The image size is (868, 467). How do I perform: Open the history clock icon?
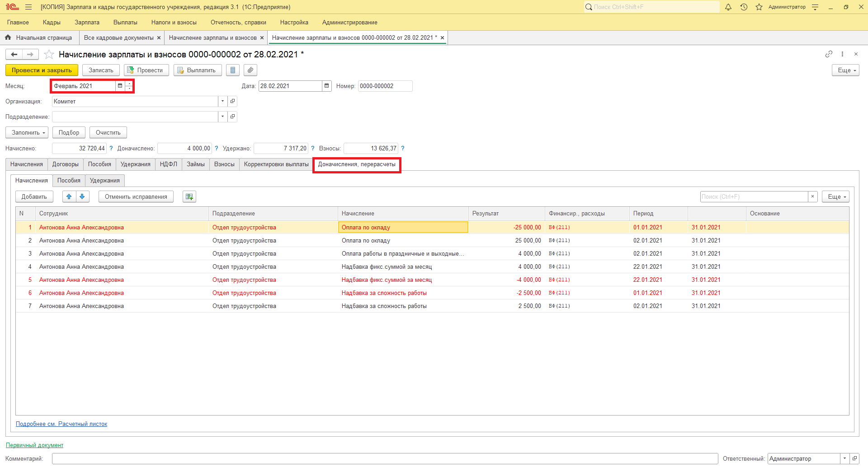(744, 7)
